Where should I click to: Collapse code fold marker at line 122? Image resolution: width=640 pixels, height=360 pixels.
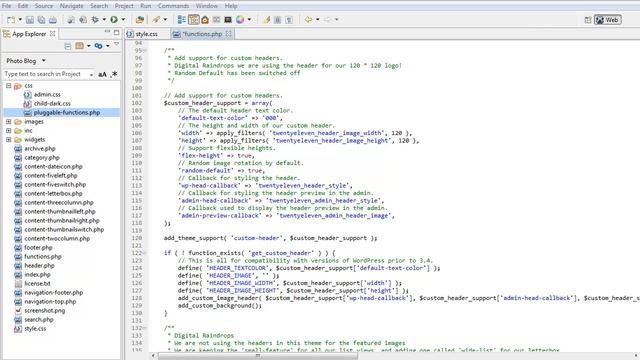(x=145, y=253)
